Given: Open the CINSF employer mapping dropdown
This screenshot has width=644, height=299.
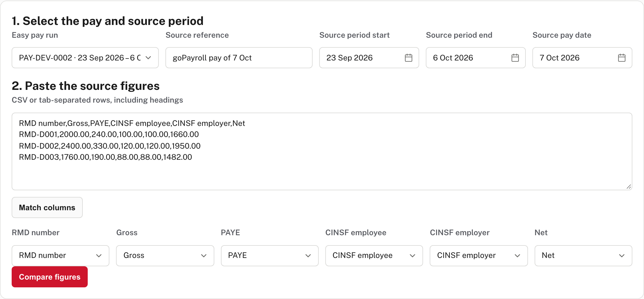Looking at the screenshot, I should [x=479, y=255].
